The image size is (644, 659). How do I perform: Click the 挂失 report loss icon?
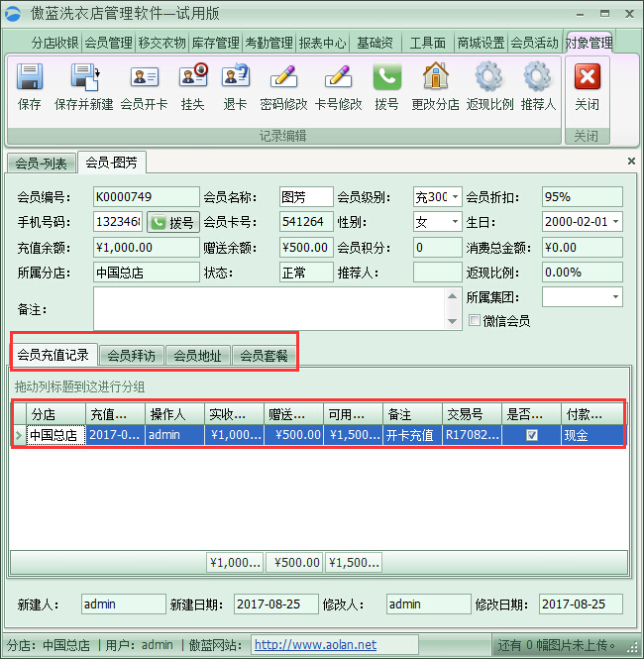[192, 78]
